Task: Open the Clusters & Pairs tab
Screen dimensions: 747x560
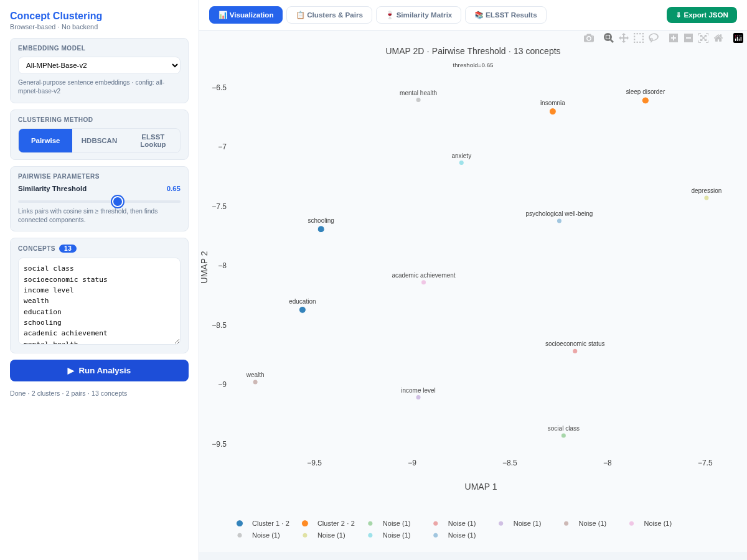Action: point(329,15)
